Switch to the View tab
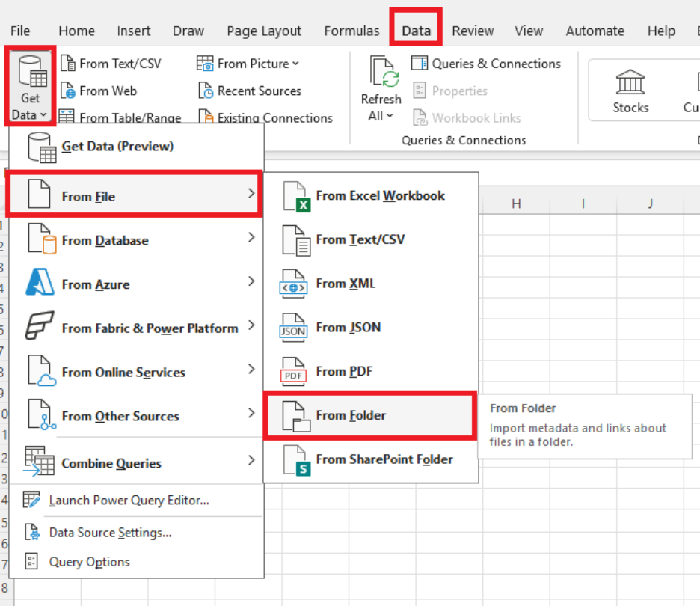 coord(529,31)
